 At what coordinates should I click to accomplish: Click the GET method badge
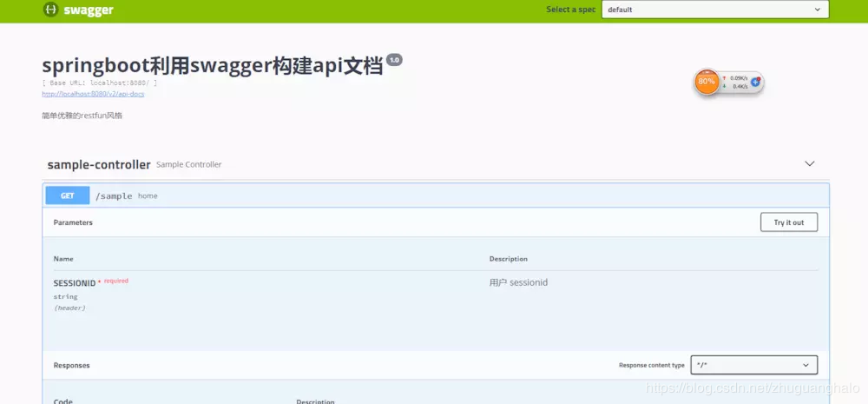[68, 195]
